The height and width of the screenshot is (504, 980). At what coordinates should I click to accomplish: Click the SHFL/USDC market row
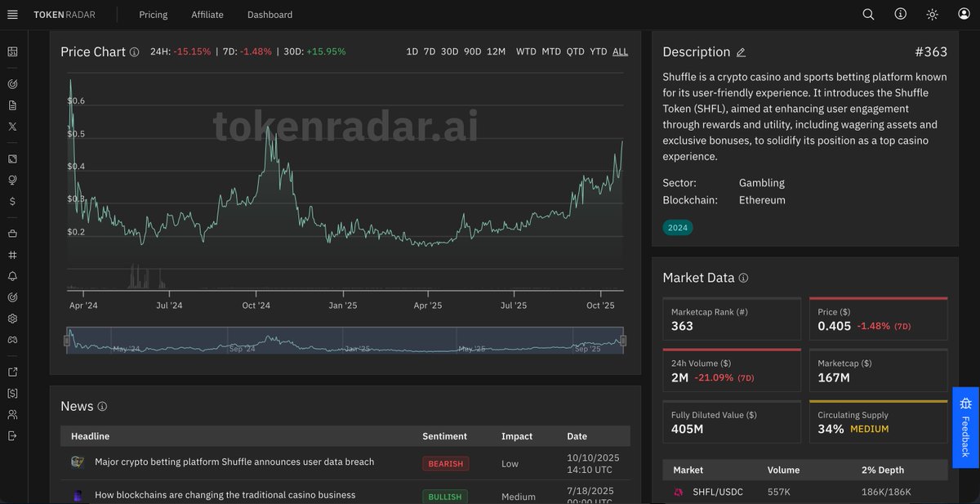point(805,492)
